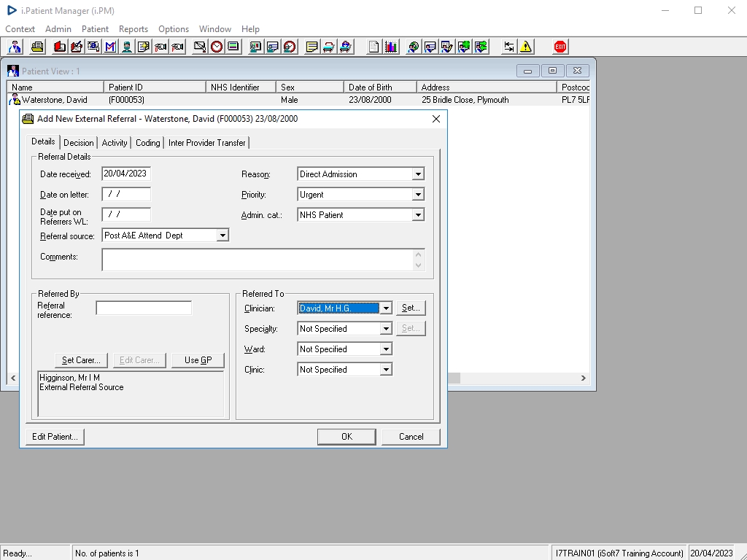747x560 pixels.
Task: Open the Ward dropdown
Action: (x=386, y=349)
